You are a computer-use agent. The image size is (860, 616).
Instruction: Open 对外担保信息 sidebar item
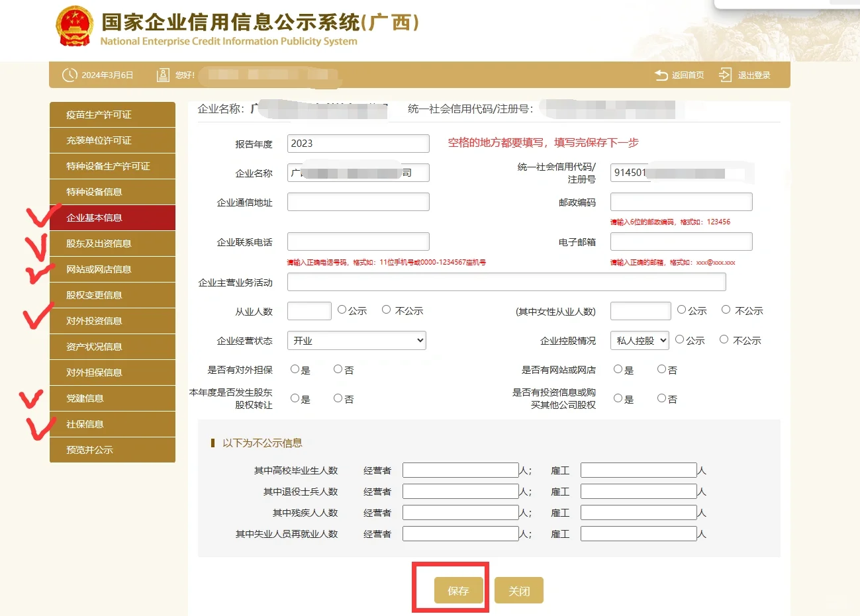pyautogui.click(x=113, y=373)
